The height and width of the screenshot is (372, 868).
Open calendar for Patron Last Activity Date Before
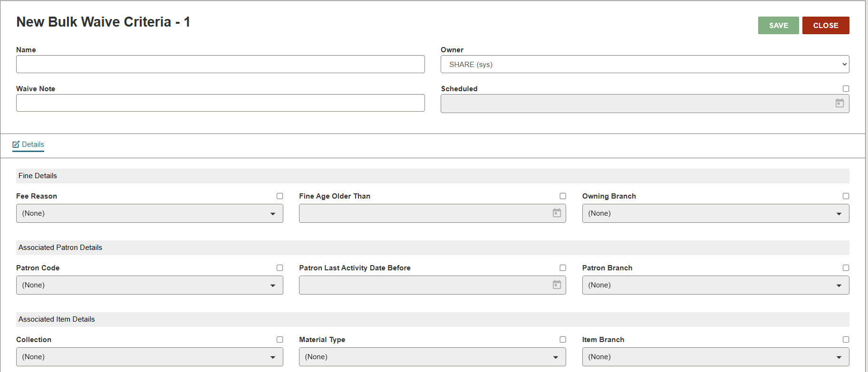tap(557, 285)
